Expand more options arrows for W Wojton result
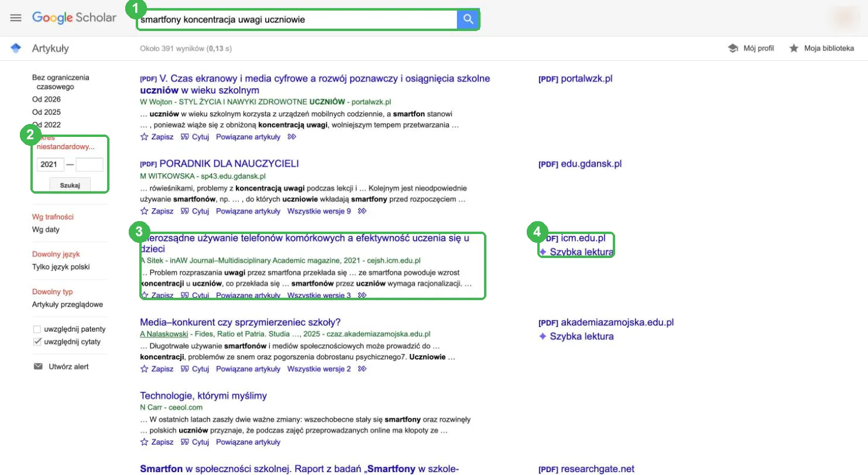The width and height of the screenshot is (868, 475). pos(292,137)
